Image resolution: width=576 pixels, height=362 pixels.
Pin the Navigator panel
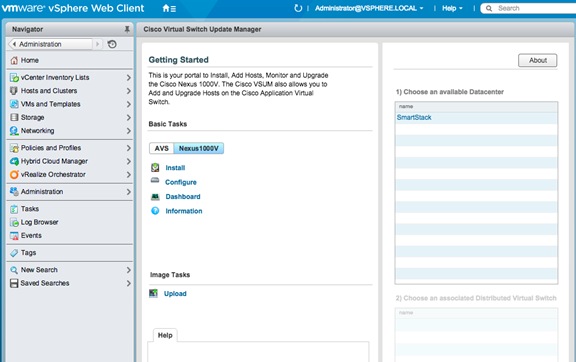(127, 29)
